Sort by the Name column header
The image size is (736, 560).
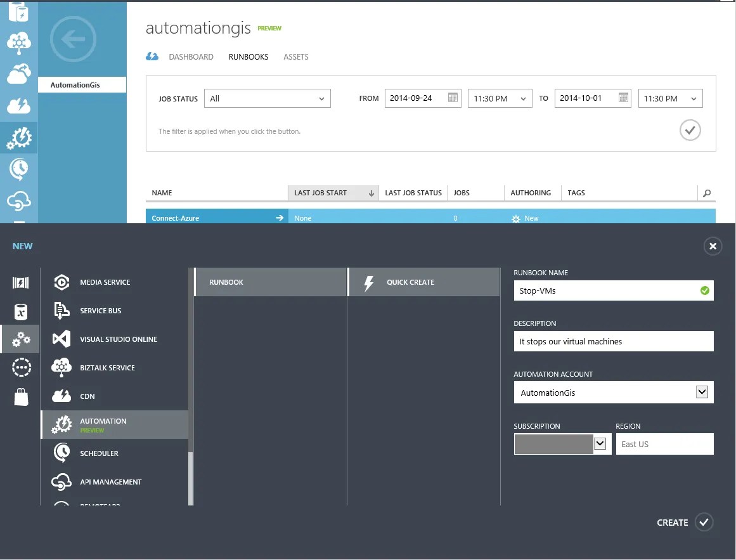pos(216,193)
